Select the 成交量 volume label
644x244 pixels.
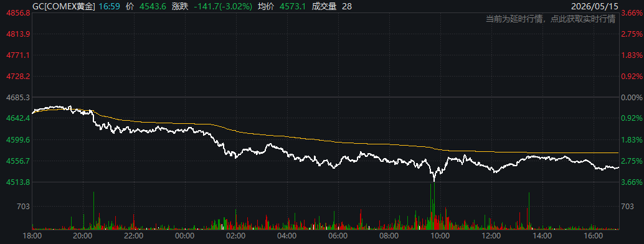coord(323,6)
